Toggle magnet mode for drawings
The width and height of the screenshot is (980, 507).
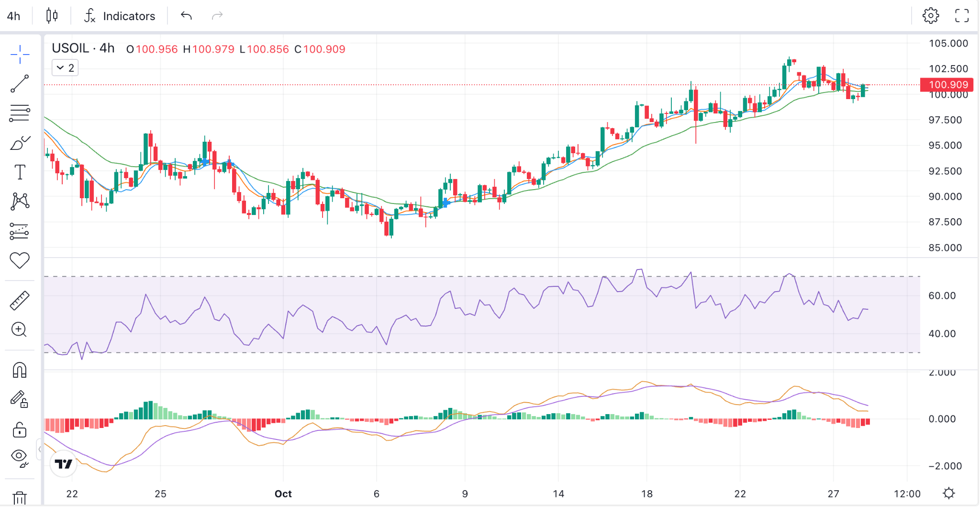coord(20,370)
